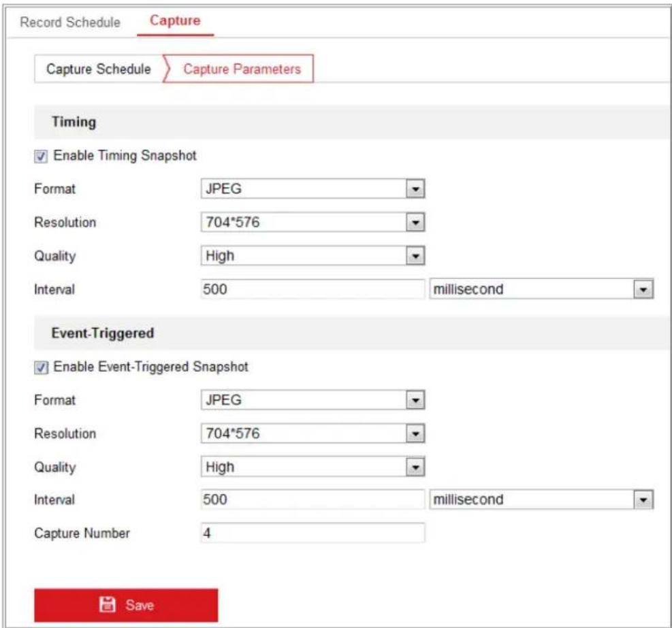The width and height of the screenshot is (672, 628).
Task: Select the Capture tab
Action: pyautogui.click(x=175, y=20)
